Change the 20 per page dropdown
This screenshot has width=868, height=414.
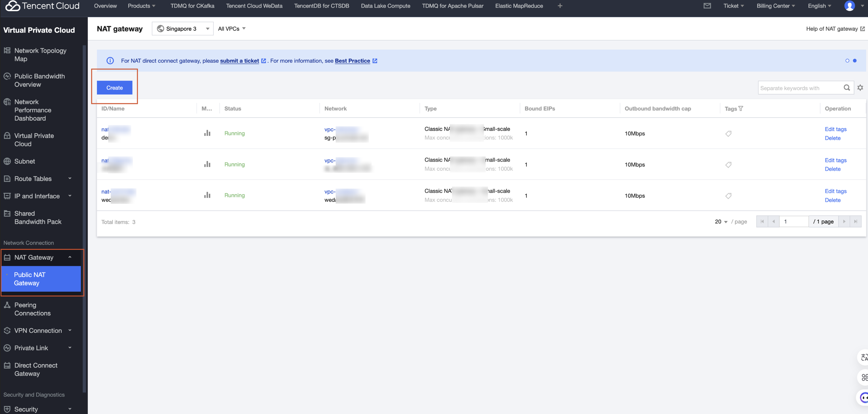pos(721,222)
